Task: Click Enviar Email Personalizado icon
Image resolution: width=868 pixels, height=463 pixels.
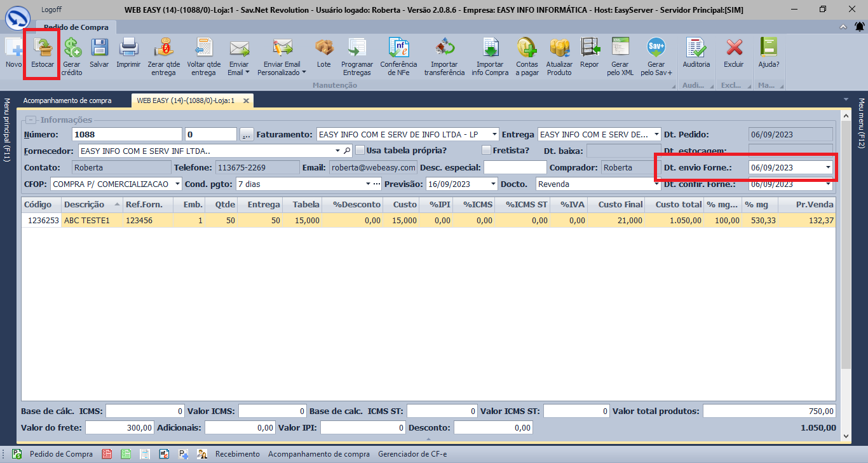Action: [281, 48]
